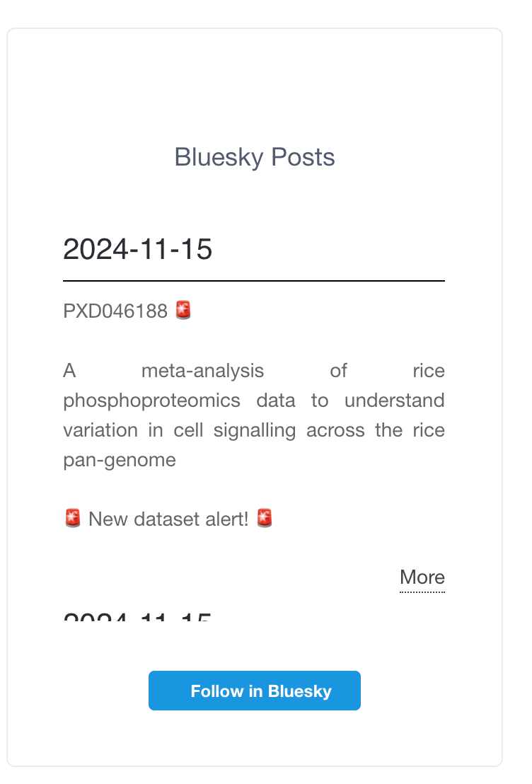This screenshot has height=784, width=532.
Task: Click the PXD046188 dataset identifier
Action: 115,311
